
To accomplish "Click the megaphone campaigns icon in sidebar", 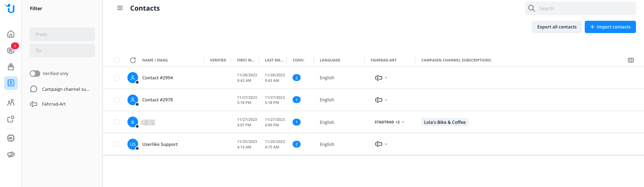I will coord(11,154).
